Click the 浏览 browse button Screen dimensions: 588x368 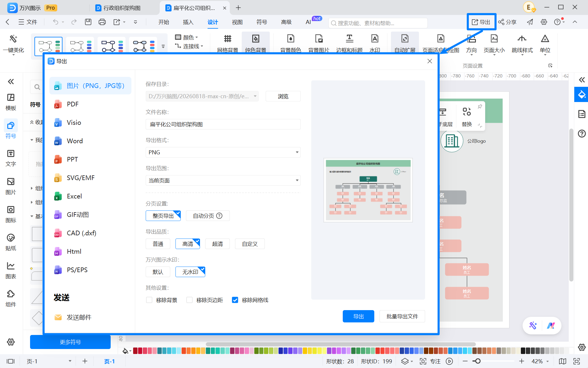coord(283,96)
